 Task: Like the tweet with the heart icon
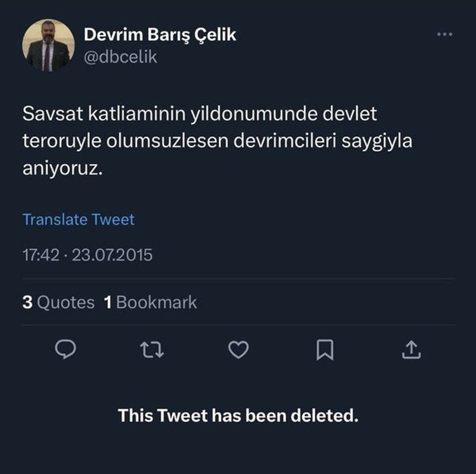(x=239, y=351)
